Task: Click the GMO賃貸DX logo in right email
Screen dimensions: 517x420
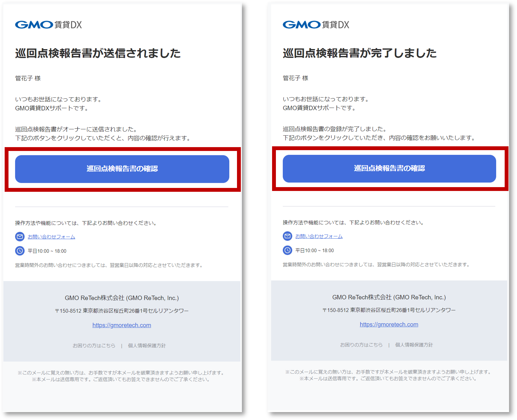Action: [316, 25]
